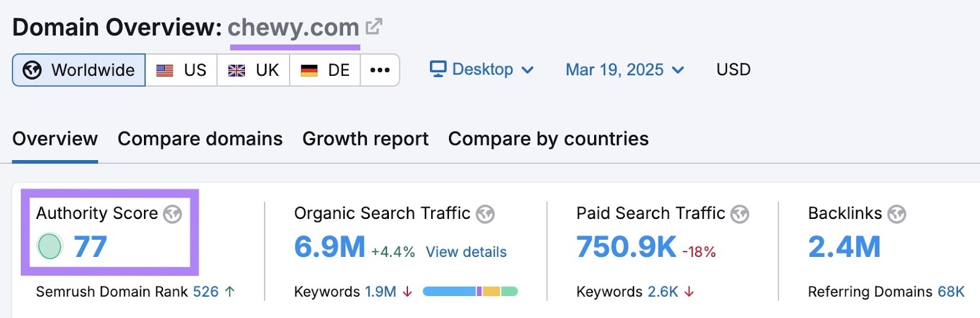Open chewy.com external link icon

click(374, 27)
